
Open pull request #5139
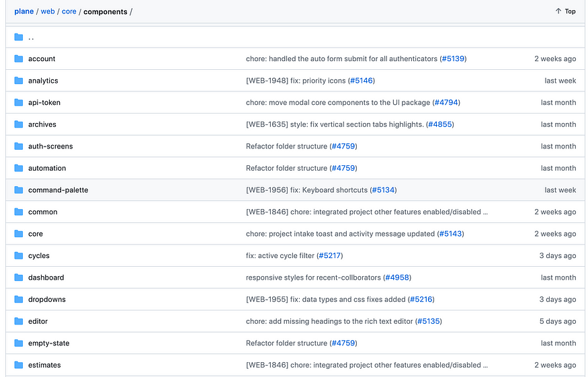[453, 59]
